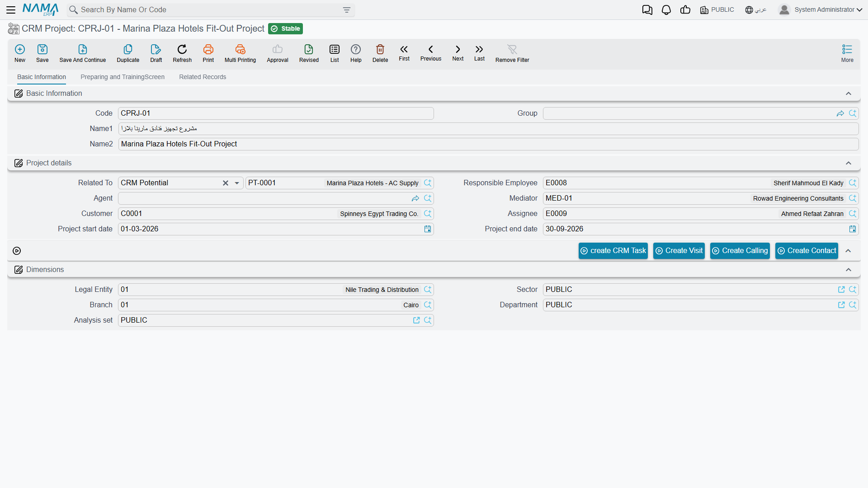Open calendar picker for Project end date
Image resolution: width=868 pixels, height=488 pixels.
(853, 229)
